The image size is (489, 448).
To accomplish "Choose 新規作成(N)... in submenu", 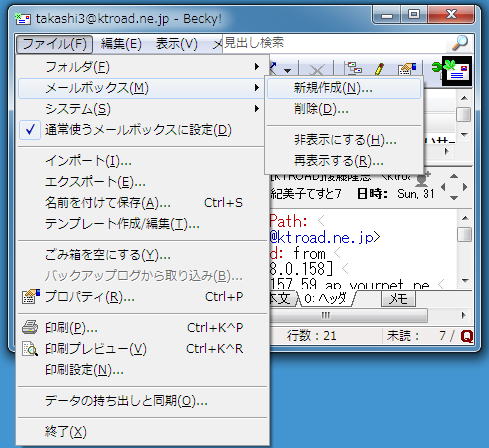I will click(x=344, y=88).
